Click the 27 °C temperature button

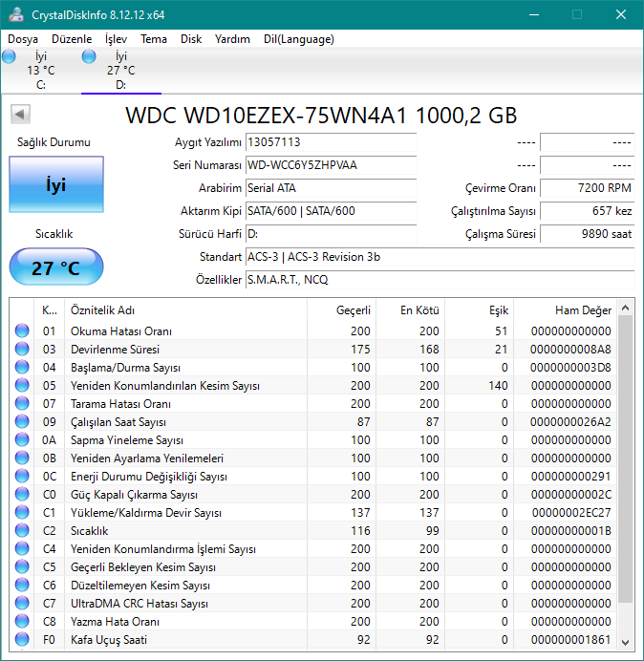(56, 267)
